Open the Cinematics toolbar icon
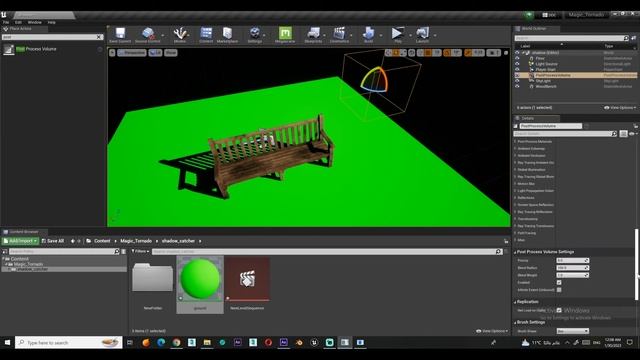Screen dimensions: 640x360 [339, 34]
